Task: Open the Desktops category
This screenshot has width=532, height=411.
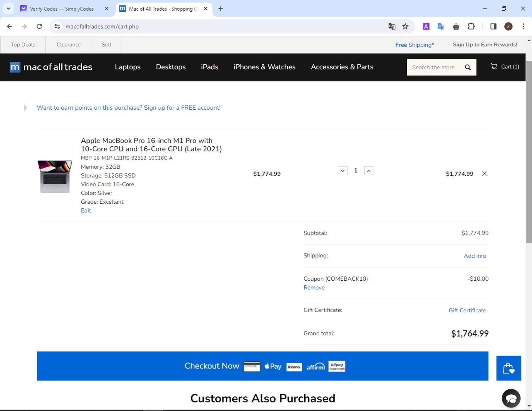Action: [x=171, y=67]
